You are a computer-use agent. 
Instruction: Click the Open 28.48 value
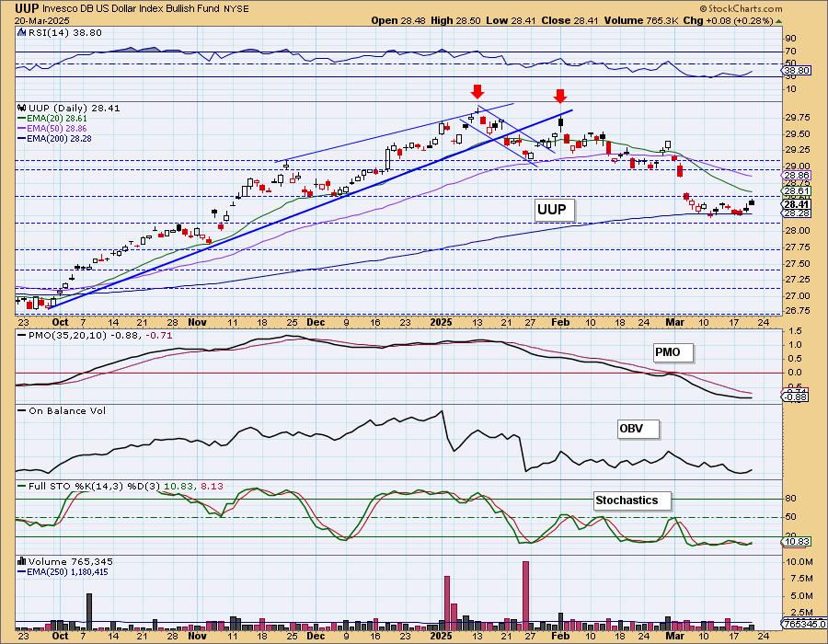click(397, 20)
